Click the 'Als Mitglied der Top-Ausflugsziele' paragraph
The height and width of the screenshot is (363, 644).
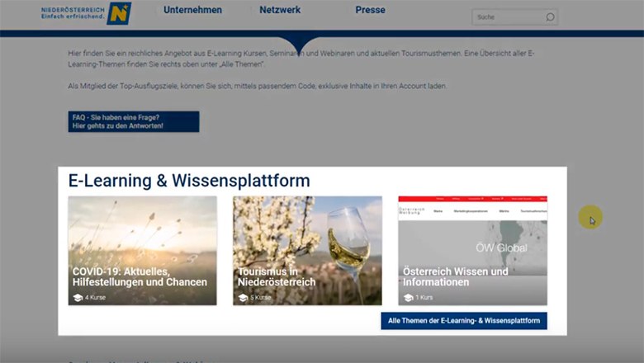(258, 86)
